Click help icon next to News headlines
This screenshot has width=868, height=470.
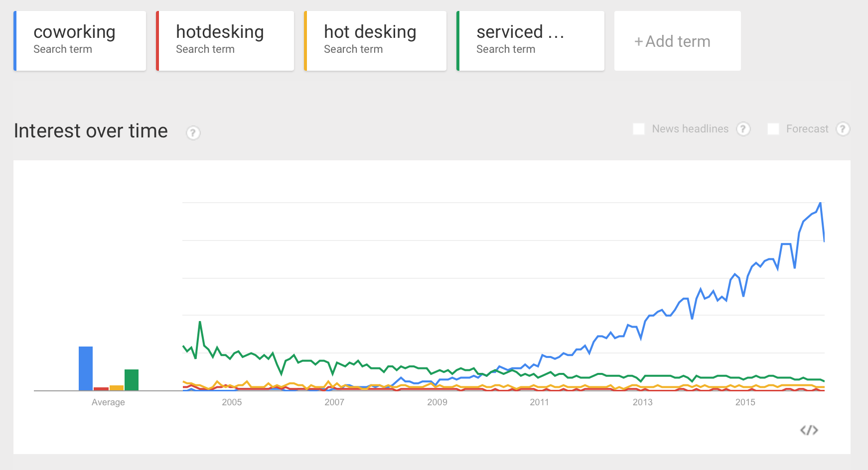pos(743,129)
